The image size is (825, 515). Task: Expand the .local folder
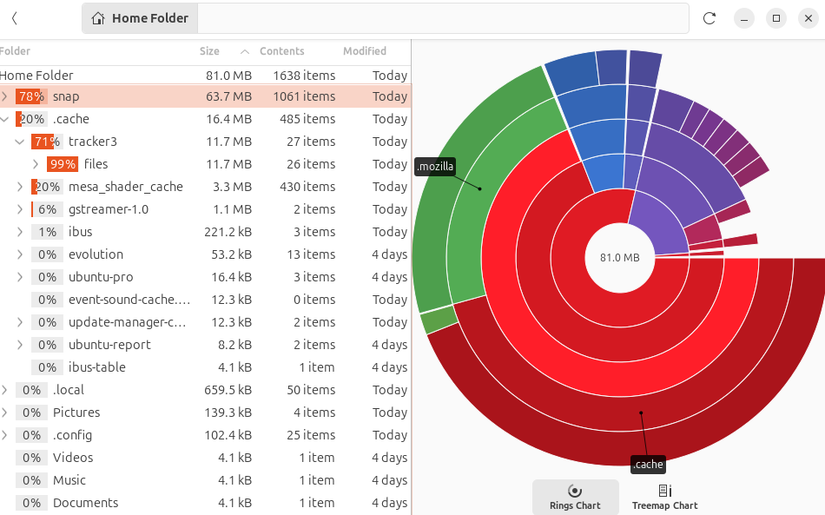5,390
